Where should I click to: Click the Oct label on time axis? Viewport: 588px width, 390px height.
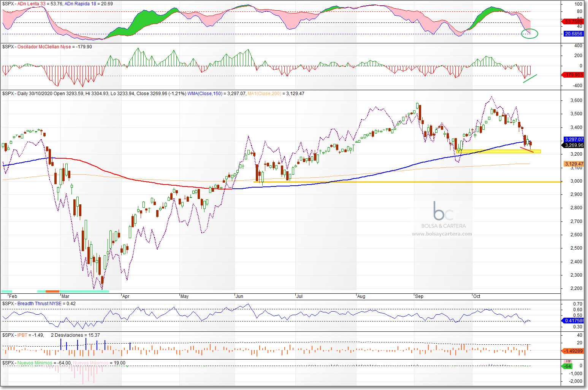[x=477, y=296]
